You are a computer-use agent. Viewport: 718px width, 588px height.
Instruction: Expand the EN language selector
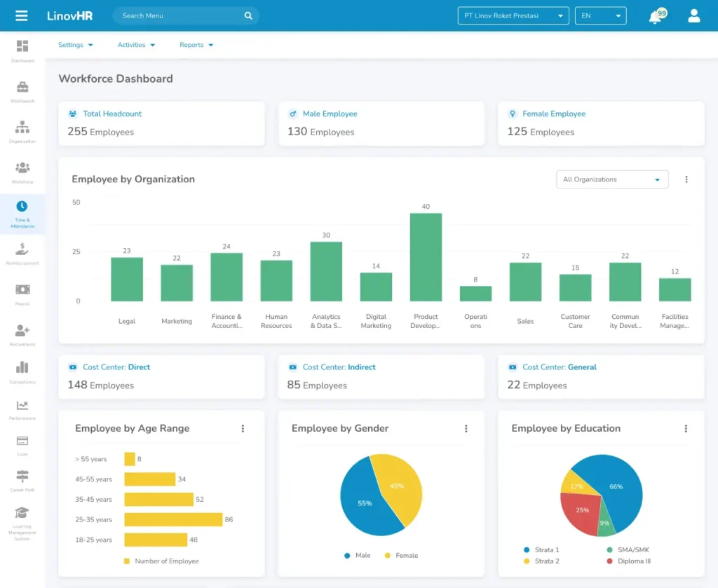[601, 15]
